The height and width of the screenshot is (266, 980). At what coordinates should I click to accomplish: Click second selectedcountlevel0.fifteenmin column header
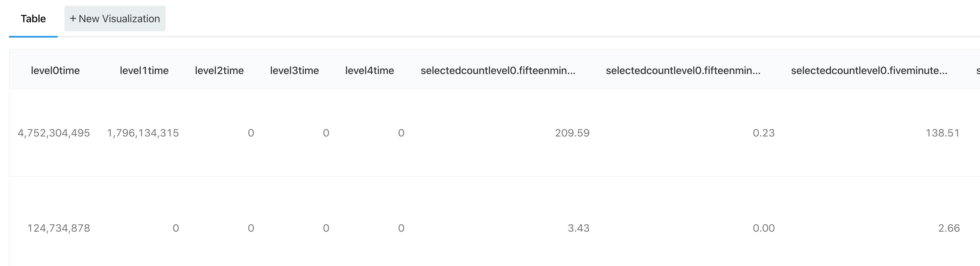click(x=683, y=70)
